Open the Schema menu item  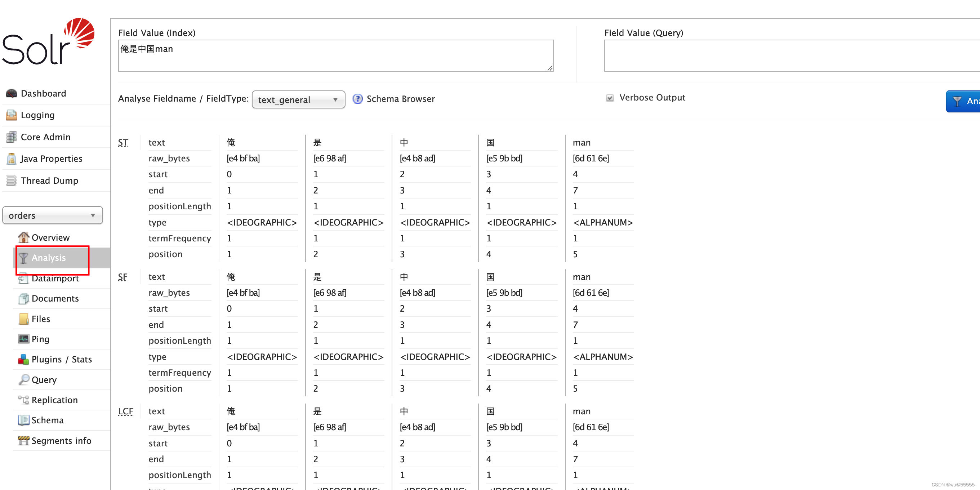(47, 420)
